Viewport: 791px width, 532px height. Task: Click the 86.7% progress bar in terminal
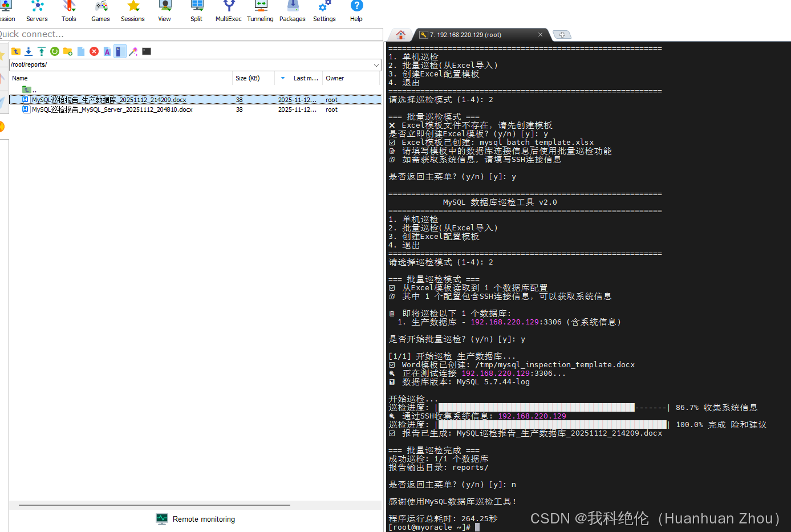tap(551, 408)
